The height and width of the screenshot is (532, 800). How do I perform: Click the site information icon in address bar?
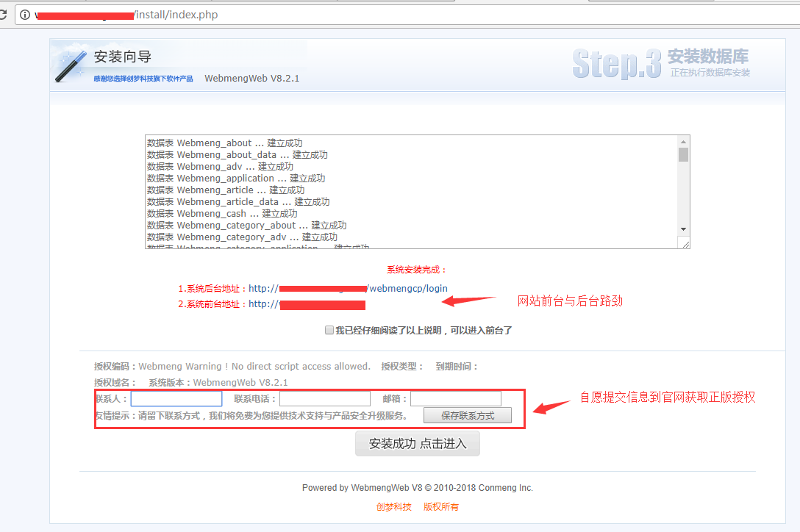point(24,15)
